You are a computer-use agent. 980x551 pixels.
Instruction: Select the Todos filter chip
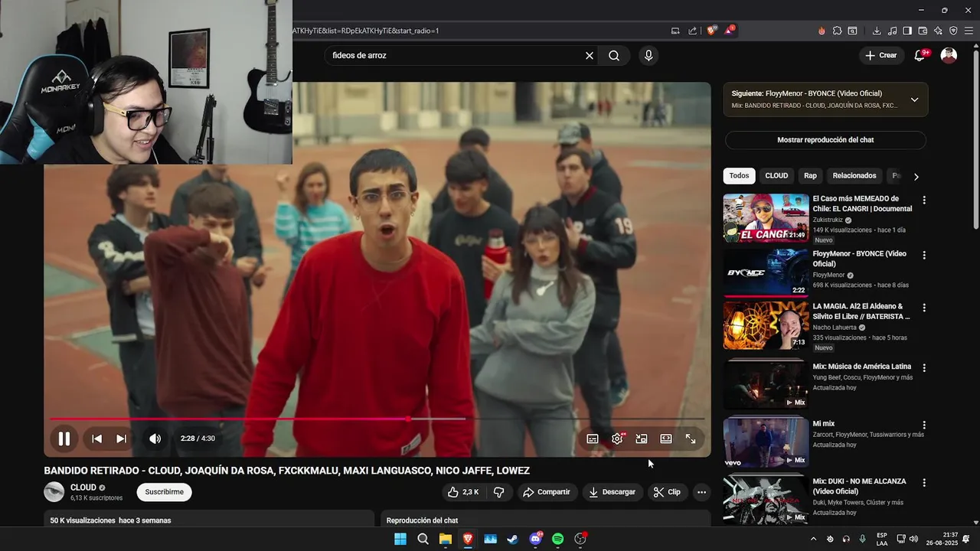pos(739,176)
